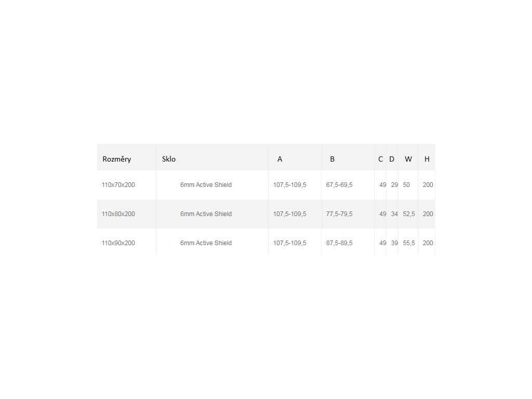Select 6mm Active Shield in last row

tap(206, 243)
